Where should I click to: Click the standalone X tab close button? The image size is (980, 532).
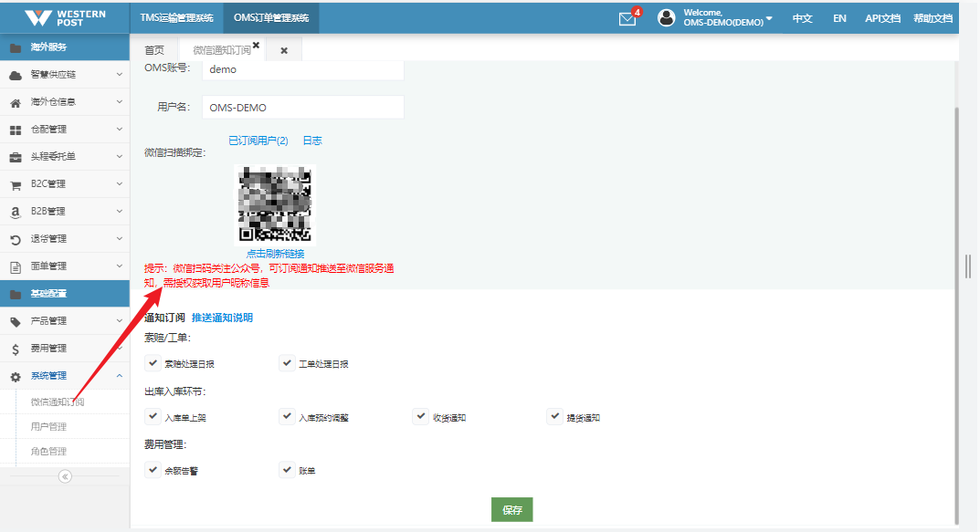284,50
